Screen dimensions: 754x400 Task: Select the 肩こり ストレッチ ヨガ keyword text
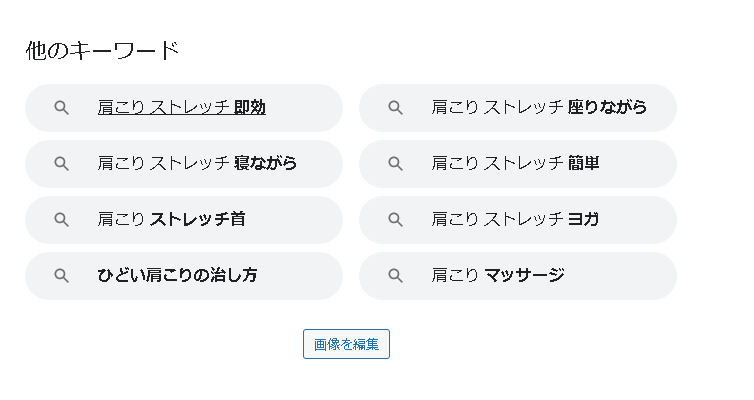pyautogui.click(x=515, y=219)
